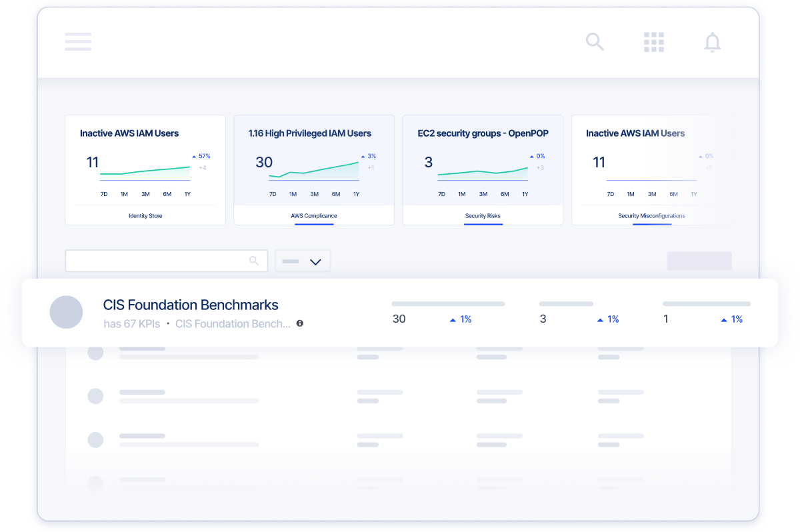Open CIS Foundation Benchmarks details
The image size is (800, 532).
point(191,305)
